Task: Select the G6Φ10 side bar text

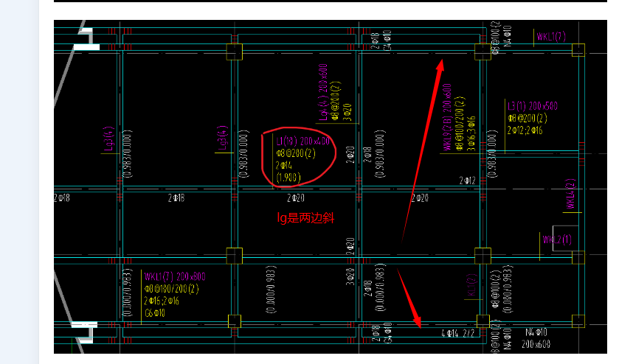Action: (155, 313)
